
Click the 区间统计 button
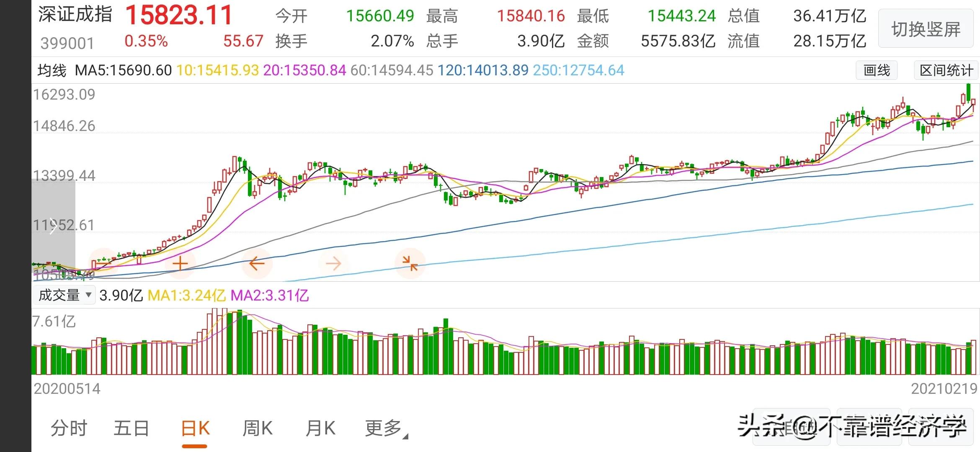[x=946, y=70]
